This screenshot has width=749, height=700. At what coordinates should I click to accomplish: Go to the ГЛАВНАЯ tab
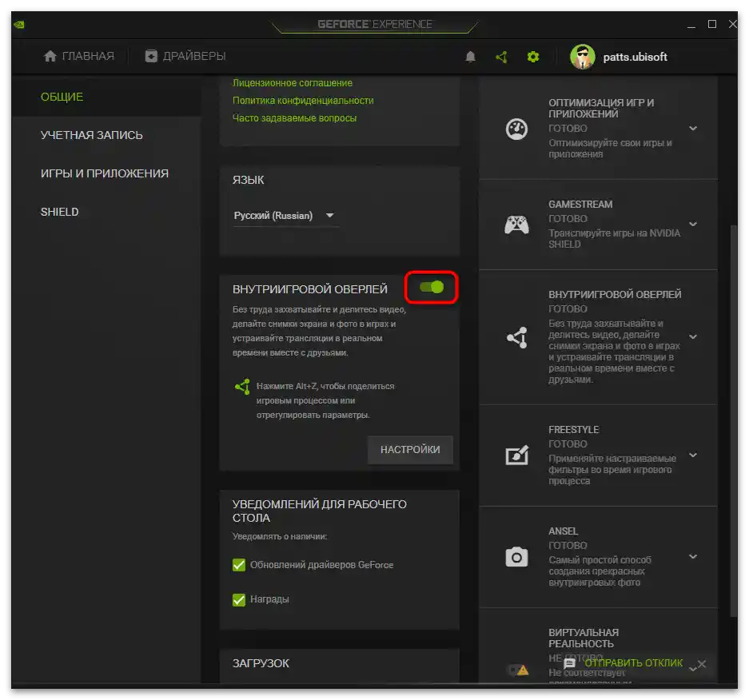[x=79, y=57]
